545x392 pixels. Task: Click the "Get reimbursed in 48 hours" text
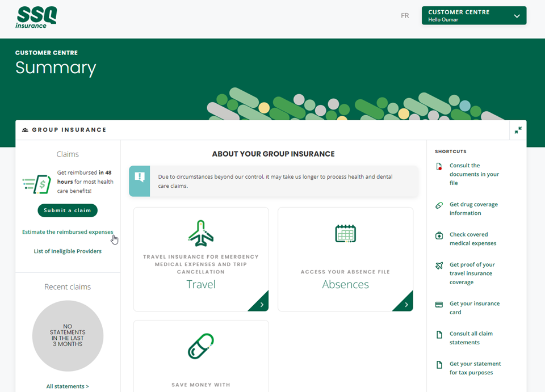(x=86, y=182)
